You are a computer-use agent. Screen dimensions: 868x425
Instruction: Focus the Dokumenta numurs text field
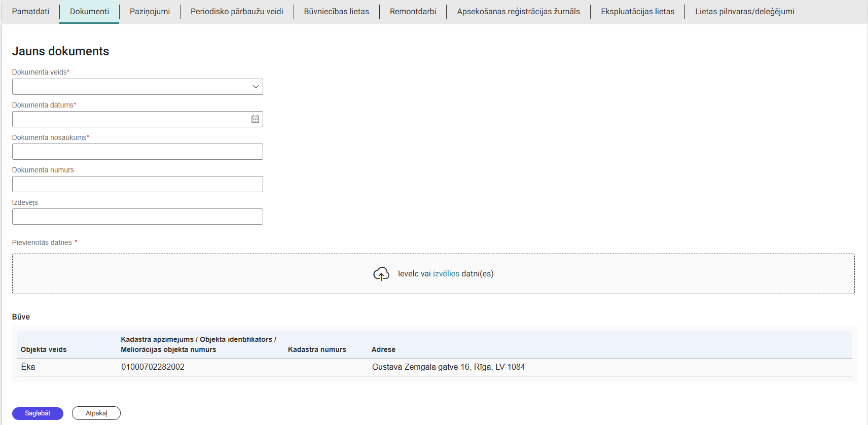pyautogui.click(x=137, y=184)
